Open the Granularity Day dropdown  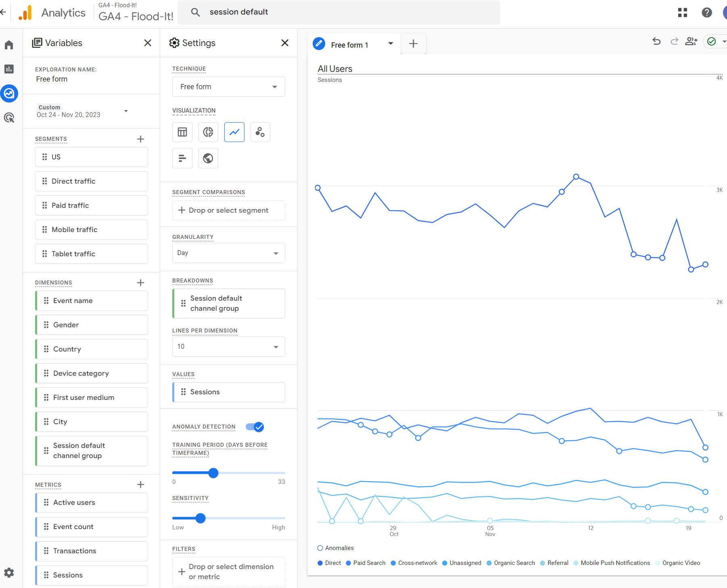click(x=229, y=253)
